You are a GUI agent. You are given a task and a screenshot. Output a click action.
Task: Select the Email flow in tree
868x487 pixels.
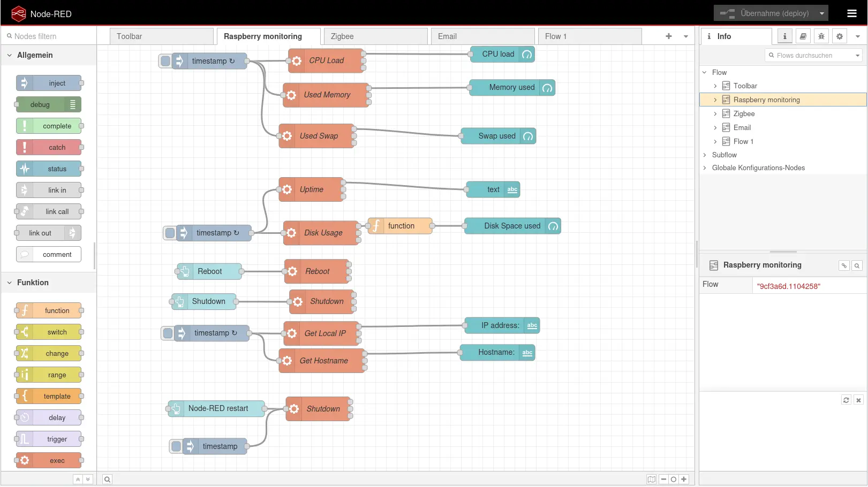pyautogui.click(x=742, y=127)
